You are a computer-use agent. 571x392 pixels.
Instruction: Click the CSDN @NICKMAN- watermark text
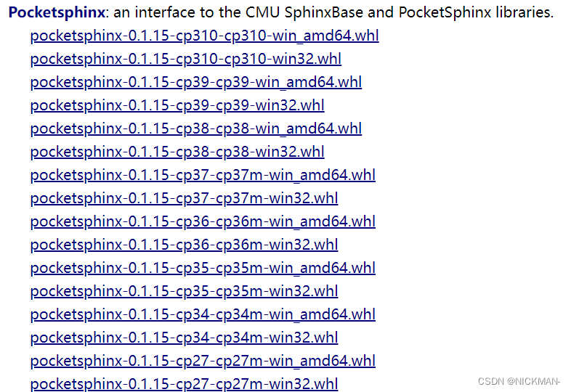click(x=519, y=381)
